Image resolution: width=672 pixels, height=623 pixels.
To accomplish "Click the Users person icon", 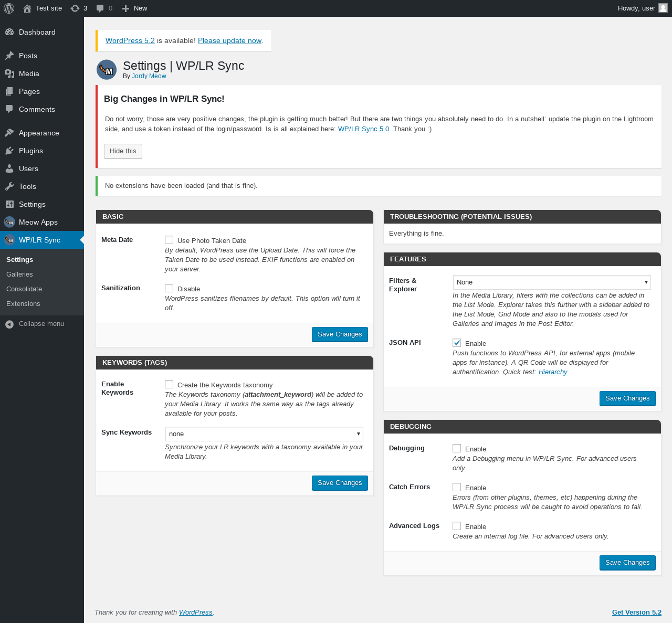I will pos(9,168).
